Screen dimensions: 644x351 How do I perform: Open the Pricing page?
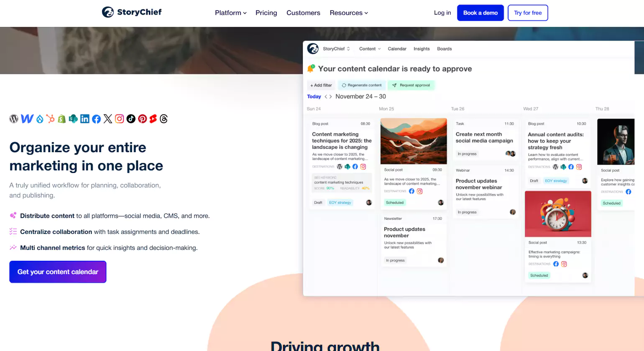tap(266, 13)
